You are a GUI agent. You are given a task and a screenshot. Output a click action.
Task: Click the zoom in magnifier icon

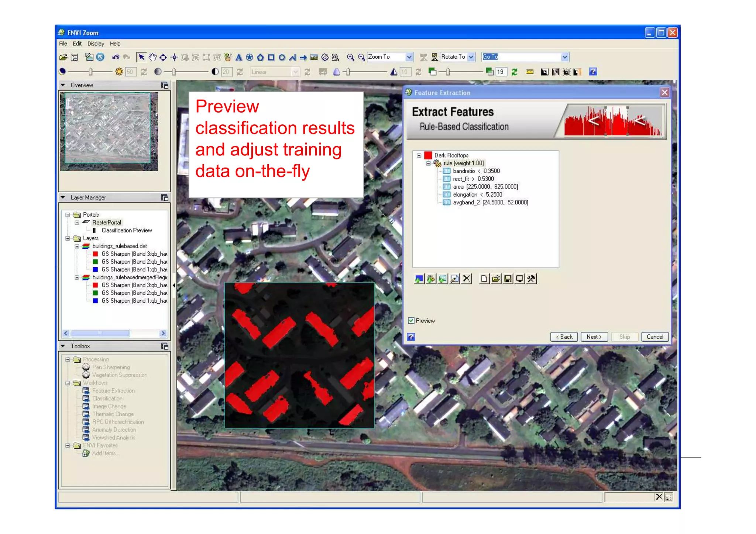tap(350, 57)
